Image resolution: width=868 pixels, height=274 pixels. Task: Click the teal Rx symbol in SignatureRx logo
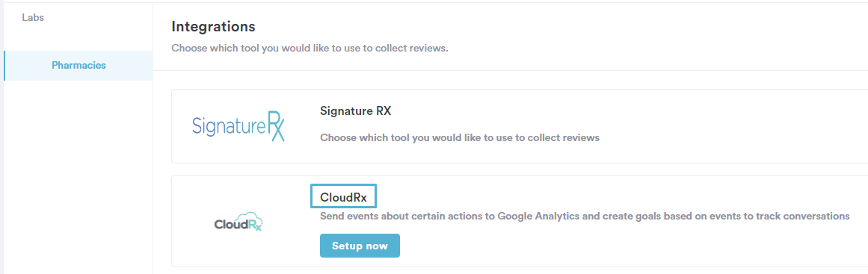click(274, 126)
